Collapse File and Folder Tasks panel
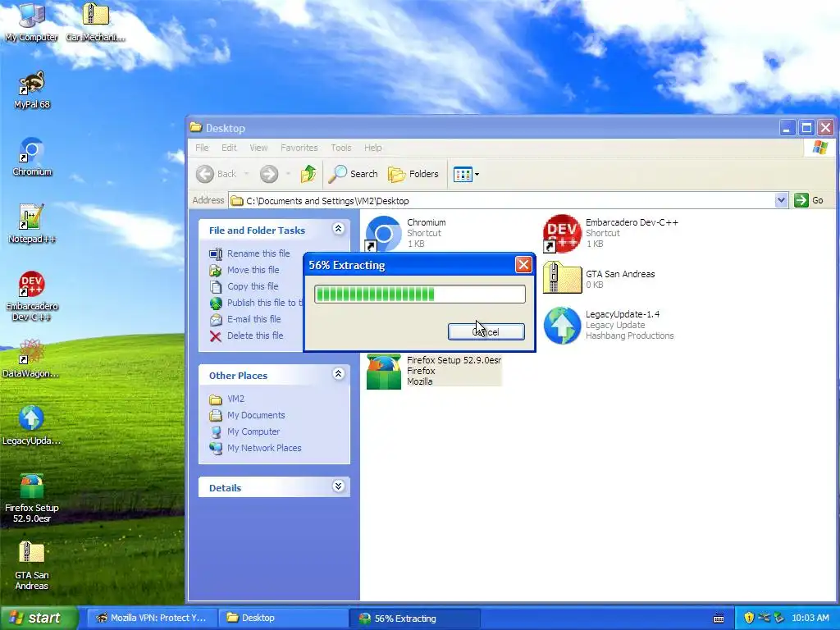 pyautogui.click(x=338, y=229)
